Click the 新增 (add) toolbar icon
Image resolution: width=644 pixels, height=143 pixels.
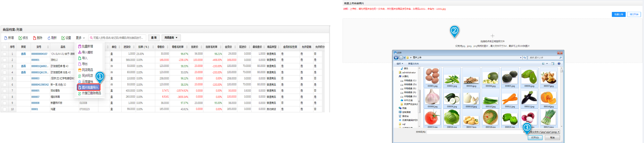(x=6, y=38)
